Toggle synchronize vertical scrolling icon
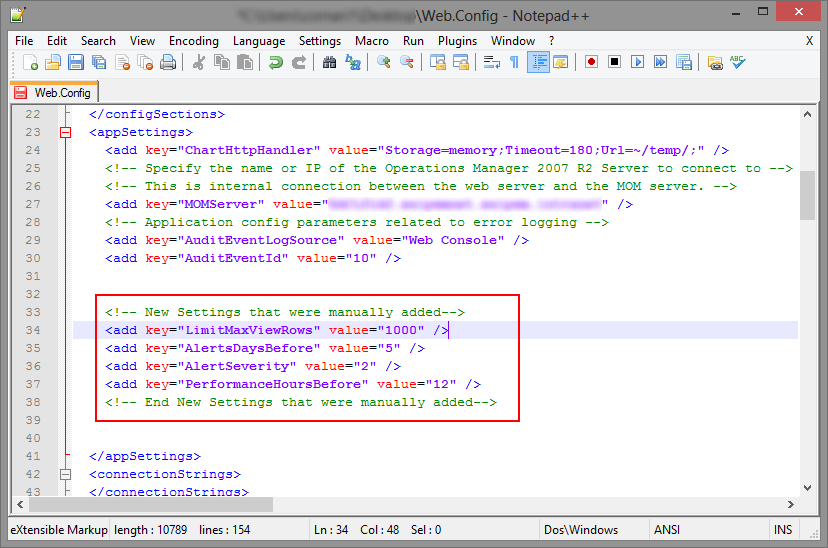 coord(437,62)
